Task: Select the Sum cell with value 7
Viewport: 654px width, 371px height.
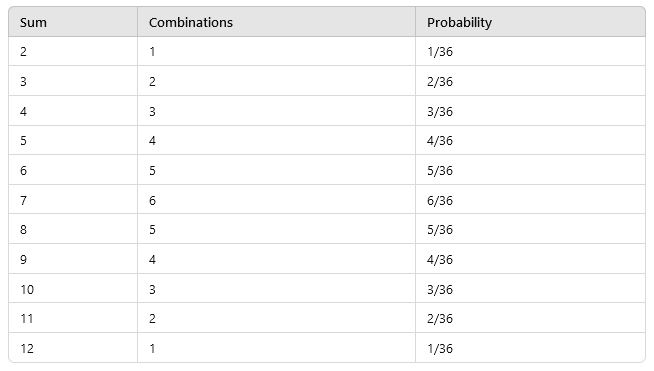Action: click(73, 200)
